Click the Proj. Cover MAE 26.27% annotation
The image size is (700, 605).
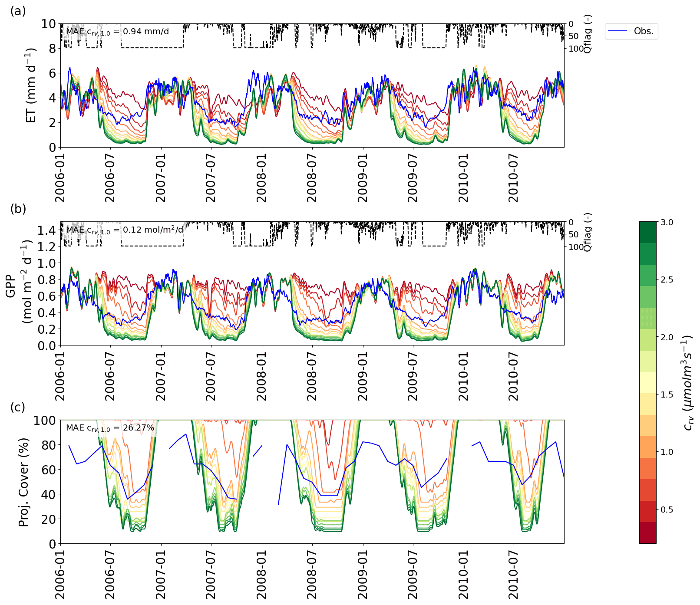point(110,428)
